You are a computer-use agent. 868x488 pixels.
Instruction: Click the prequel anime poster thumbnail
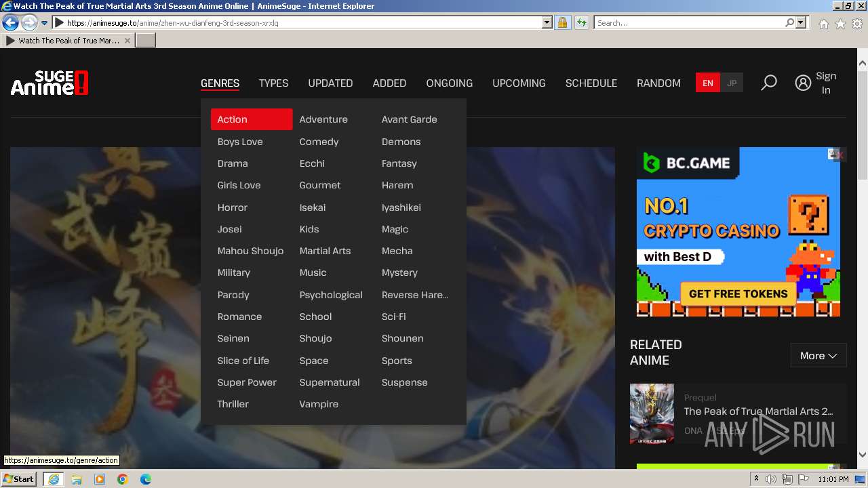(652, 413)
